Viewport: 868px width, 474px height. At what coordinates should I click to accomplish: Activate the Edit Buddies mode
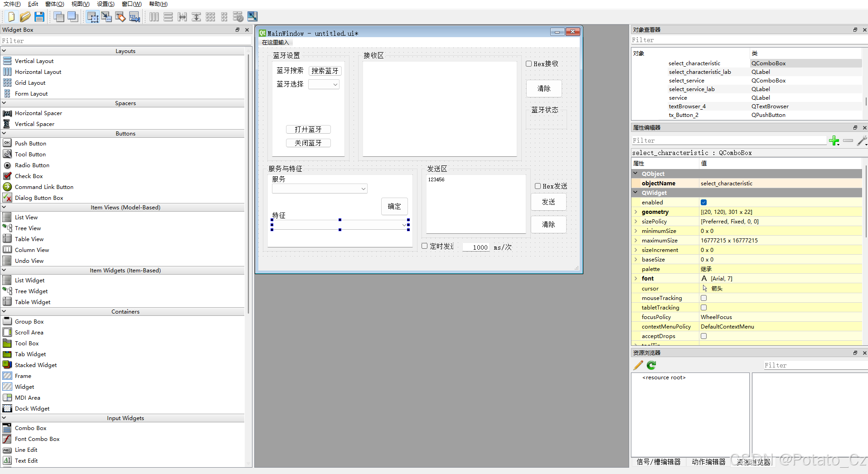click(x=120, y=17)
